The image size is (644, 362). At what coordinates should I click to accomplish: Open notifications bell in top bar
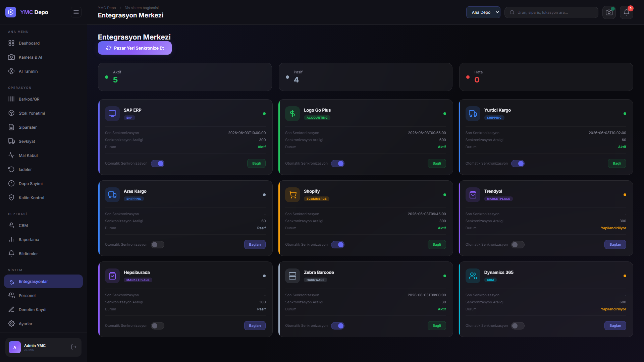coord(627,12)
